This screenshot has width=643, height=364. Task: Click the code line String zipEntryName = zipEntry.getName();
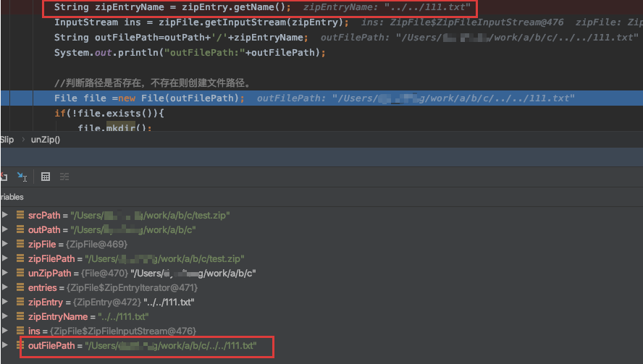[172, 7]
